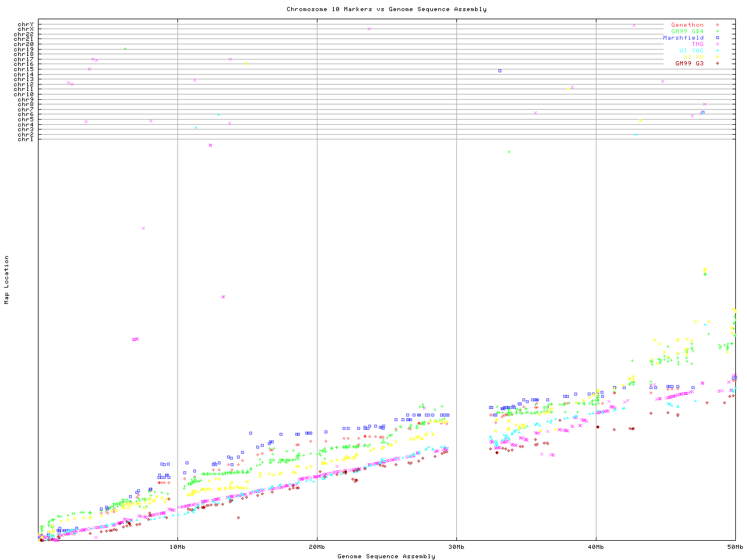Screen dimensions: 747x560
Task: Select the dark red GM99 G3 legend marker
Action: (x=717, y=64)
